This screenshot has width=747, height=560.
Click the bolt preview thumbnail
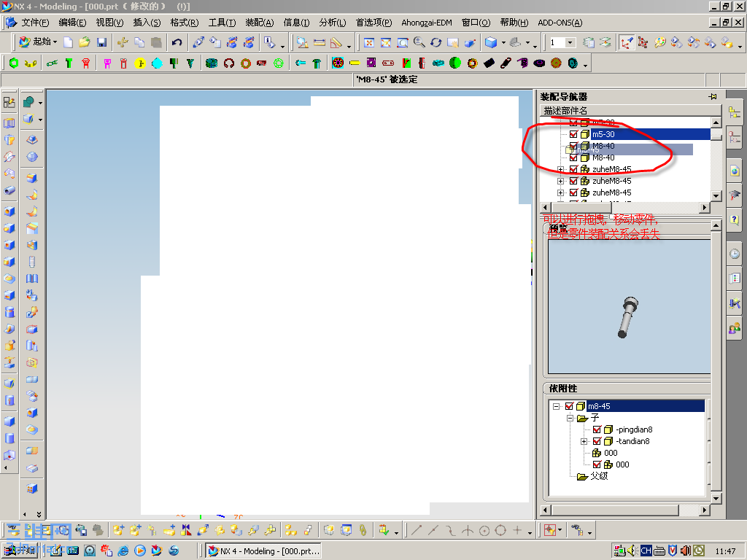(628, 318)
